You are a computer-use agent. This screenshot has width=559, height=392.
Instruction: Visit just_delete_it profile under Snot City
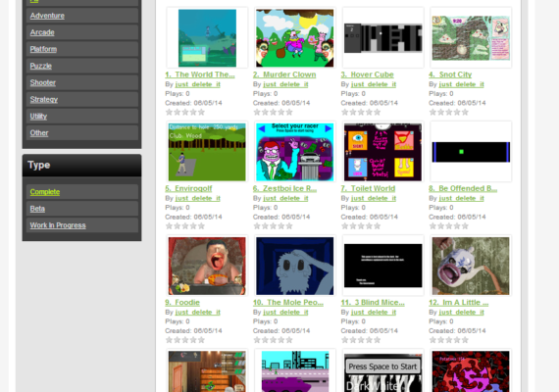(461, 84)
